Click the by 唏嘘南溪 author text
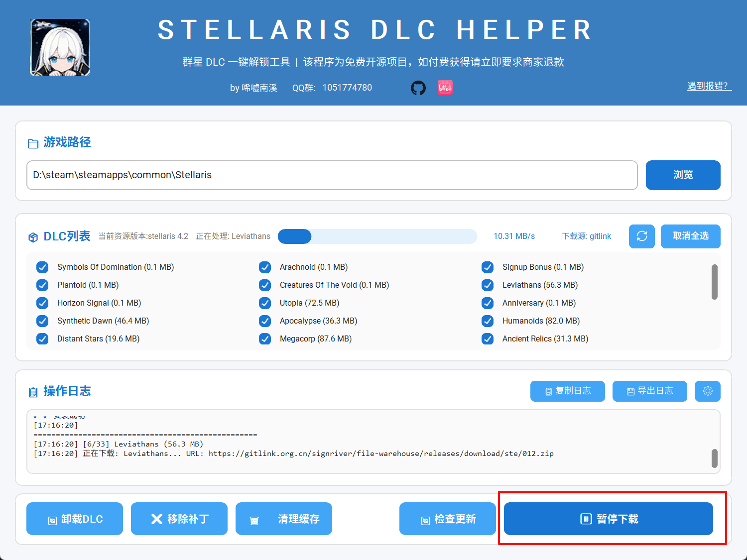 pos(253,88)
